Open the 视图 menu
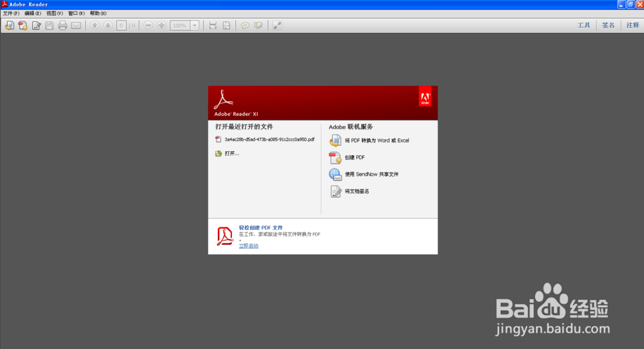 (x=54, y=13)
